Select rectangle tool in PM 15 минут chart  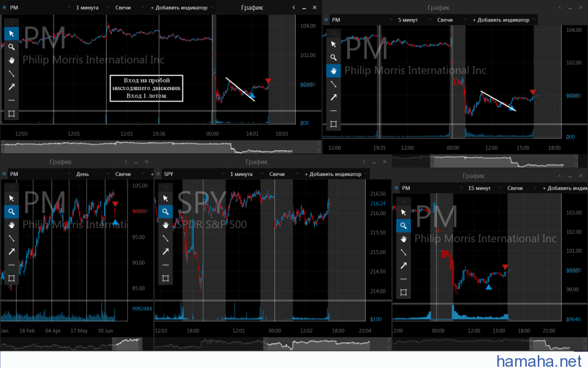point(404,293)
